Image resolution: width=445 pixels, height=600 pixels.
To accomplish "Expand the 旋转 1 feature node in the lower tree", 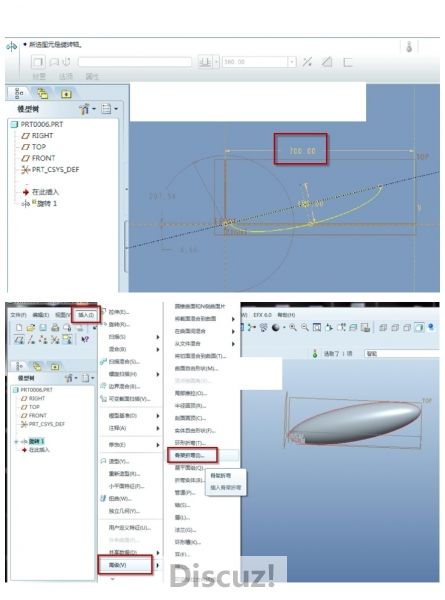I will pyautogui.click(x=16, y=442).
